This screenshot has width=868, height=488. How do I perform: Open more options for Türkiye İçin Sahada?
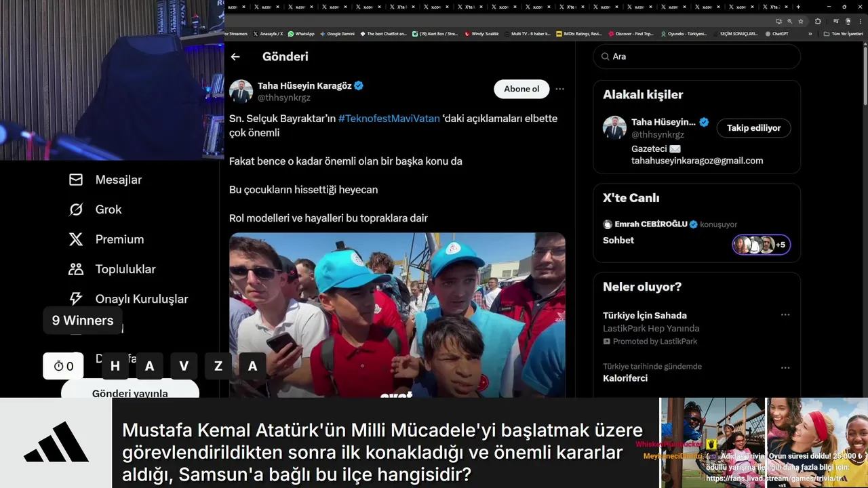pos(785,315)
